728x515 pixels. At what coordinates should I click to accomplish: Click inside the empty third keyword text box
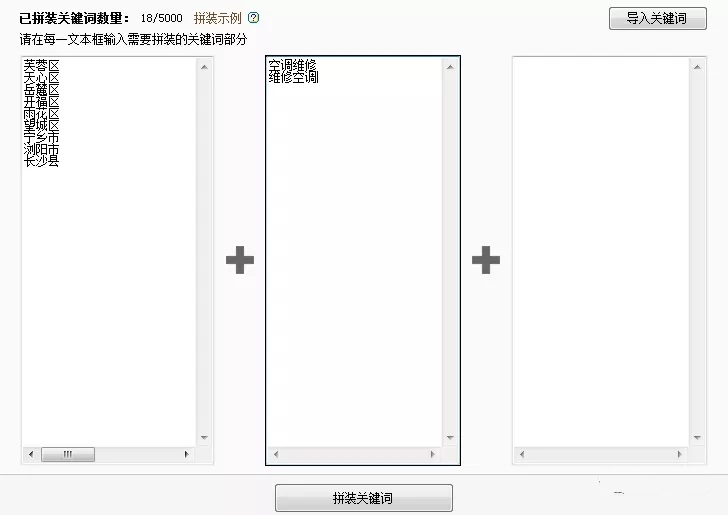click(601, 252)
